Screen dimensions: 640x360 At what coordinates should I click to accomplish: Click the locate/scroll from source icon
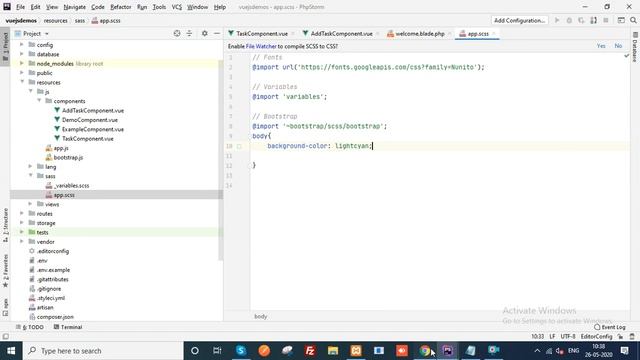click(177, 33)
